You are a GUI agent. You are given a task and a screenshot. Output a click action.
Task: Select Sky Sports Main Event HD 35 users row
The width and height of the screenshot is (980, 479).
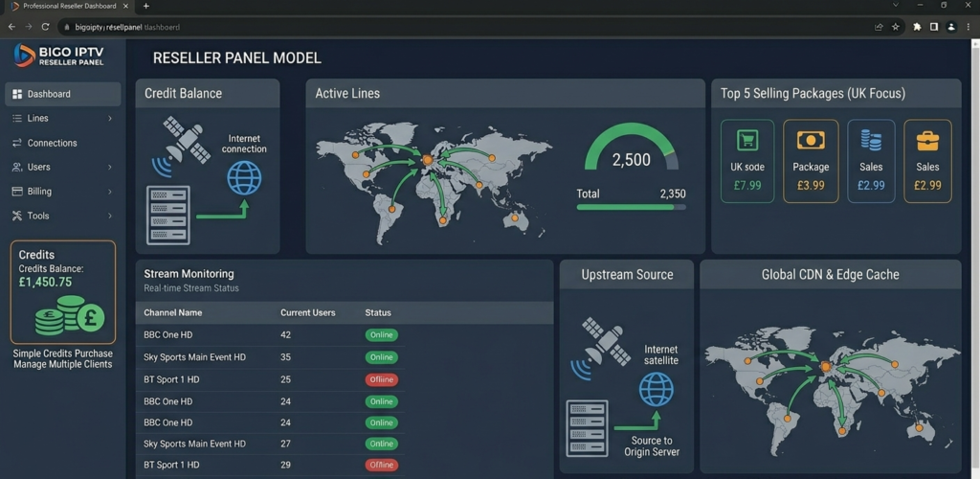coord(270,357)
